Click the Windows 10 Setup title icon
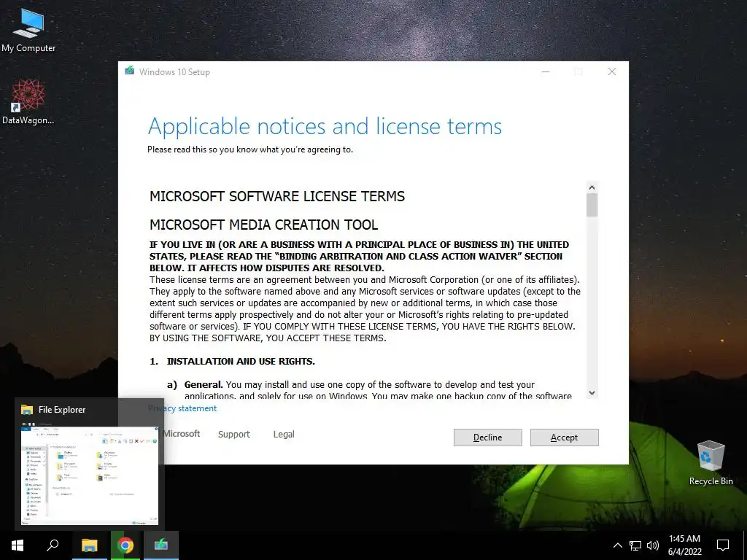The height and width of the screenshot is (560, 747). pyautogui.click(x=130, y=71)
